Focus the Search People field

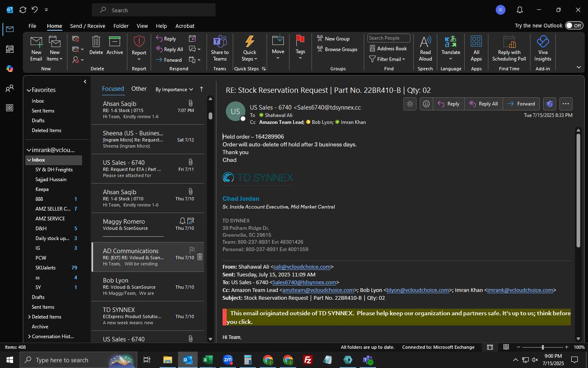(x=389, y=38)
